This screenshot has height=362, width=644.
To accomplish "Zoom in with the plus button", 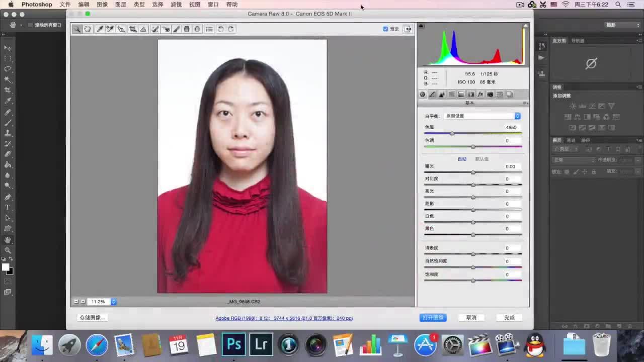I will [x=83, y=302].
